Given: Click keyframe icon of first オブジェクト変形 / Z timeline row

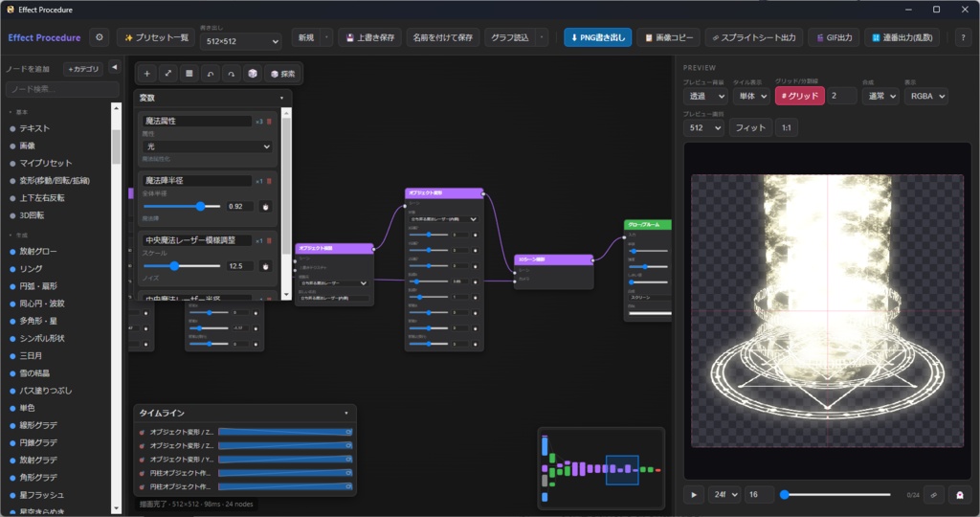Looking at the screenshot, I should pos(142,432).
